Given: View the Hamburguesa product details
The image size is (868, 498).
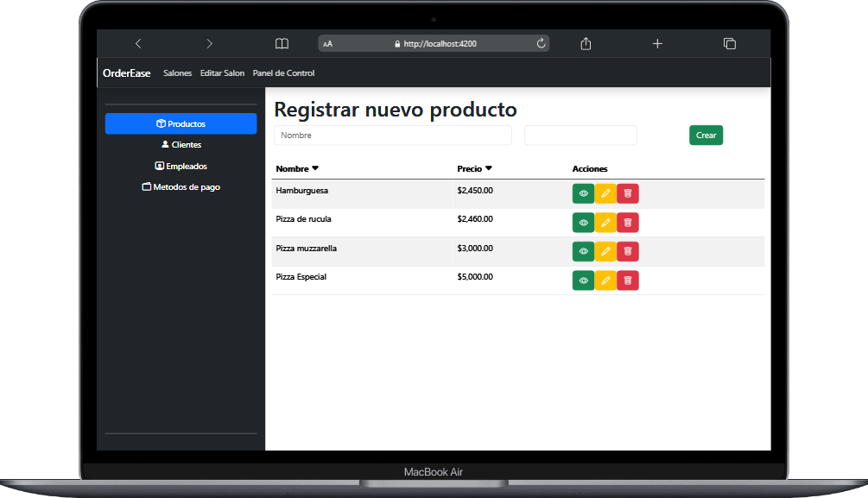Looking at the screenshot, I should [x=583, y=193].
